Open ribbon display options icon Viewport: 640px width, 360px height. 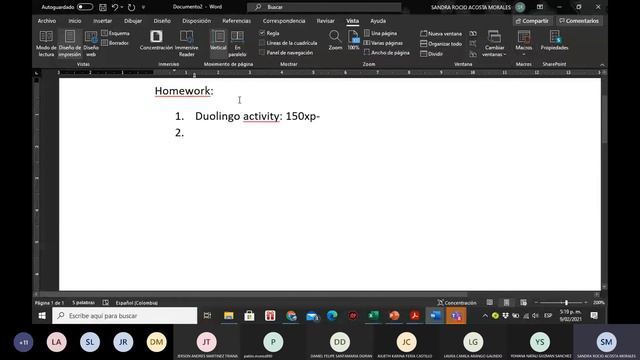540,7
